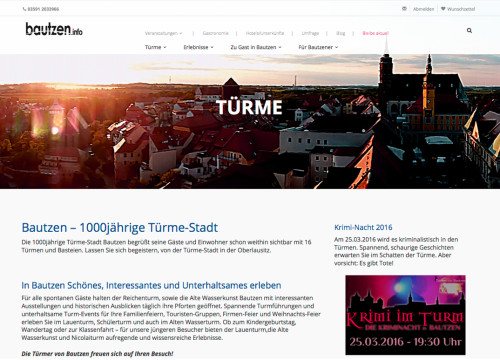Click the phone icon beside the number
Screen dimensions: 500x360
click(x=24, y=9)
